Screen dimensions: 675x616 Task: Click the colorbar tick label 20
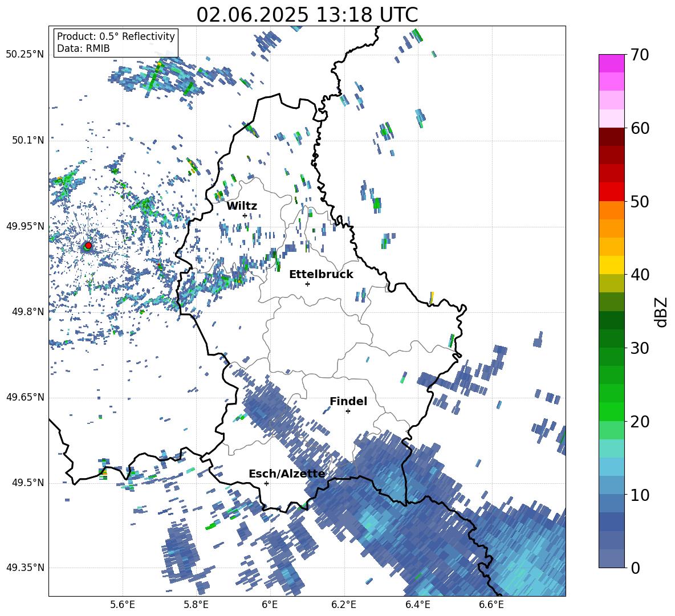coord(640,421)
